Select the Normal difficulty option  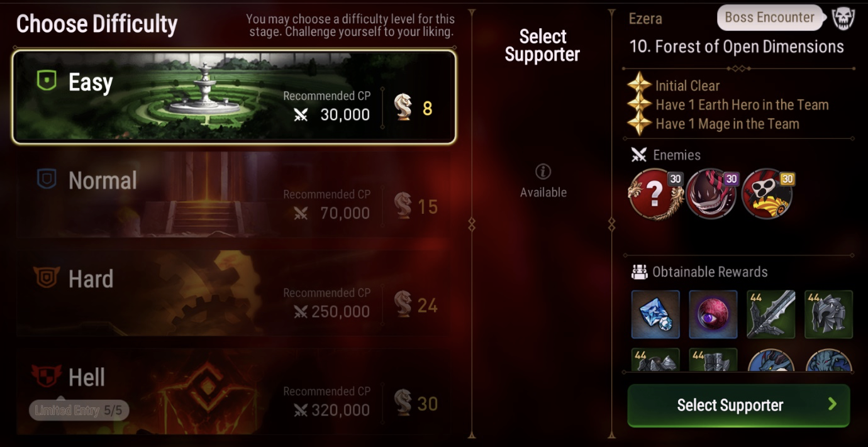[x=234, y=194]
